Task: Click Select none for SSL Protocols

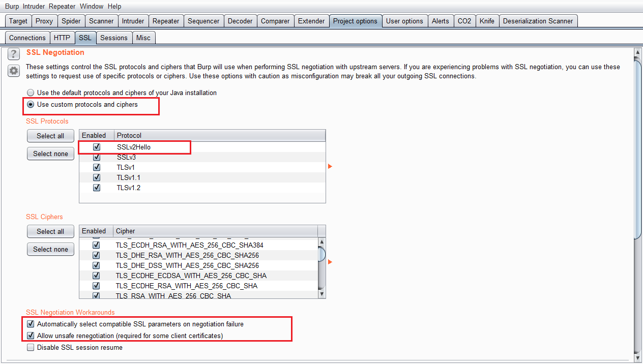Action: click(50, 154)
